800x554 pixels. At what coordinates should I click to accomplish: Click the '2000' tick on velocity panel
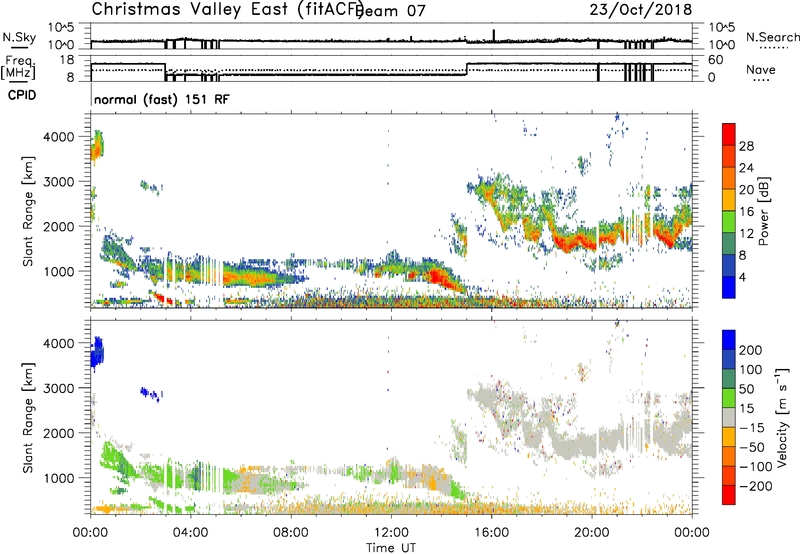[59, 433]
